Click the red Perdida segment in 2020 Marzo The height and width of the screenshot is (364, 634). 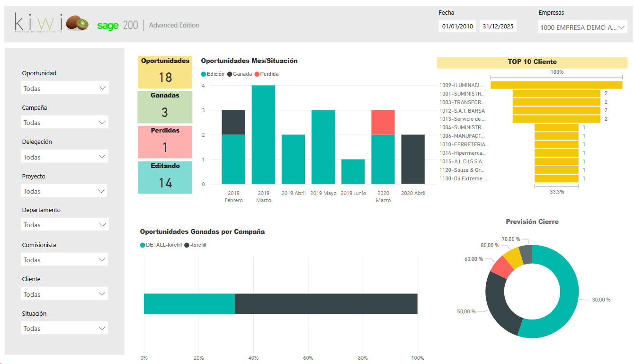tap(383, 122)
